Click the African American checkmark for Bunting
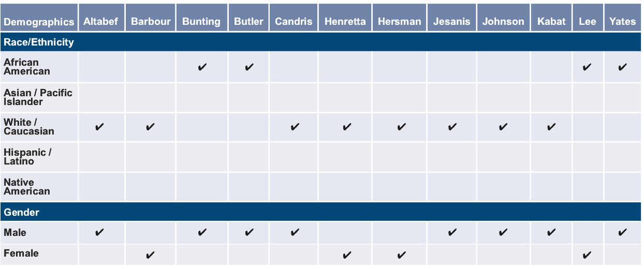644x269 pixels. click(x=202, y=68)
